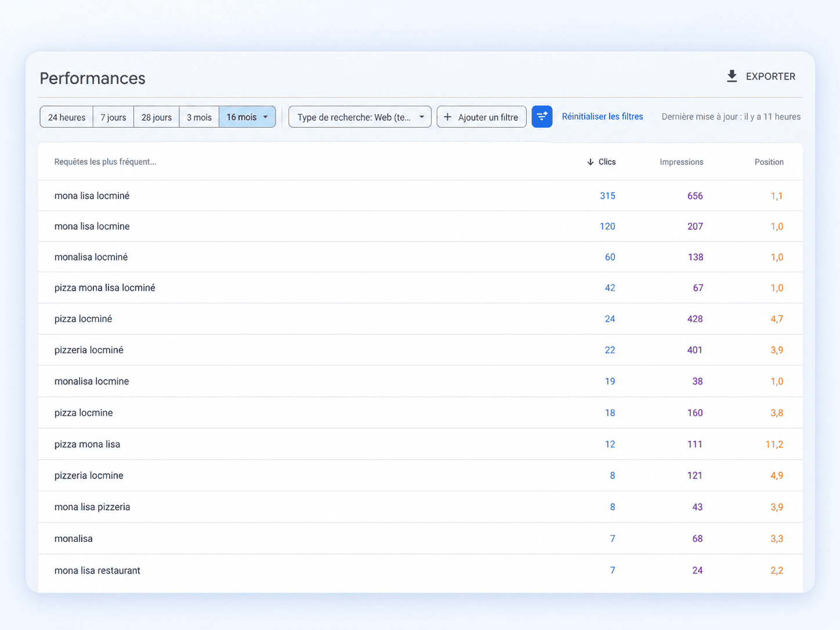Click the export download icon
This screenshot has height=630, width=840.
[x=732, y=76]
